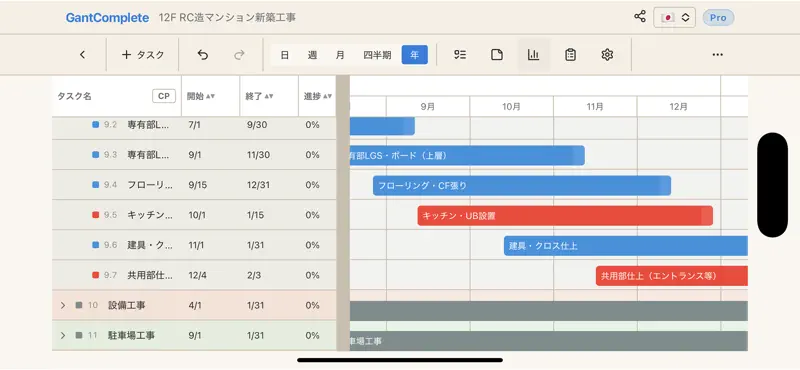The image size is (800, 370).
Task: Click start date 4/1 of 設備工事
Action: point(195,305)
